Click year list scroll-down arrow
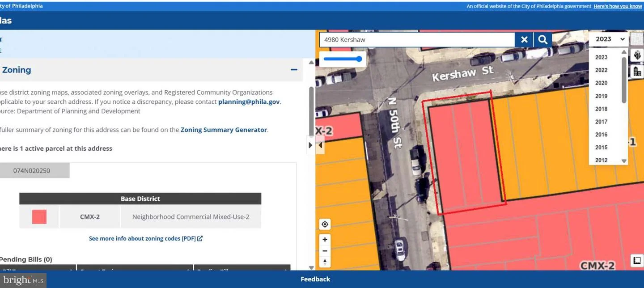The height and width of the screenshot is (288, 644). (624, 161)
